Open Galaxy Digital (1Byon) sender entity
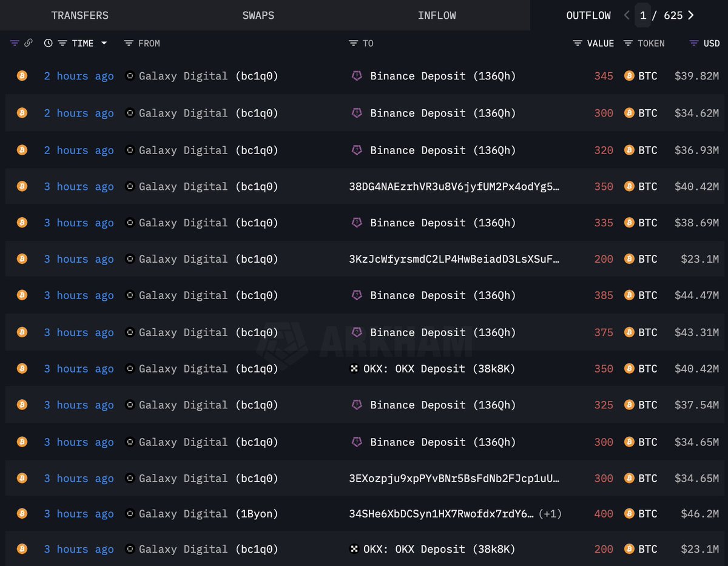 [209, 514]
